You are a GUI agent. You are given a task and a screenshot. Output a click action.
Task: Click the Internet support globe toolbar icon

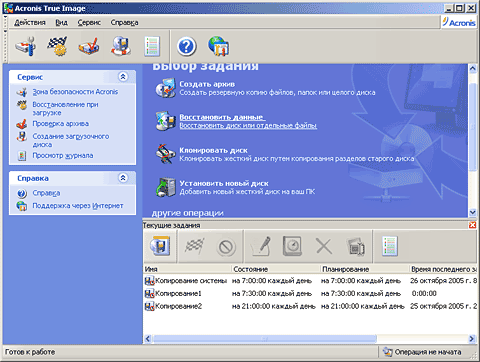point(218,46)
